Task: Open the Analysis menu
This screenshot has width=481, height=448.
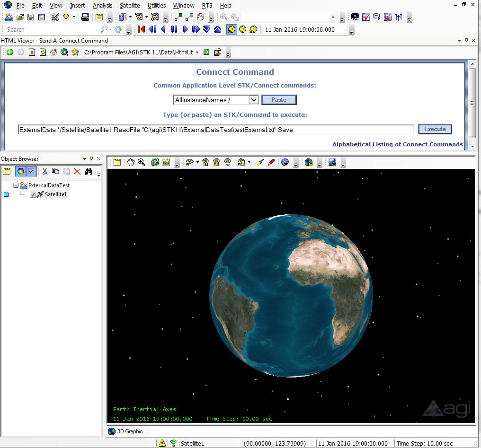Action: point(102,6)
